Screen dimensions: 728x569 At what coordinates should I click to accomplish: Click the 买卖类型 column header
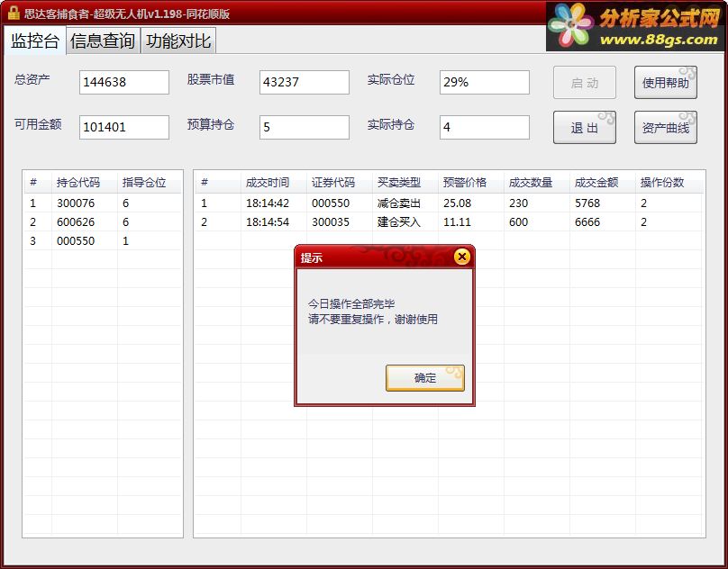(x=405, y=183)
